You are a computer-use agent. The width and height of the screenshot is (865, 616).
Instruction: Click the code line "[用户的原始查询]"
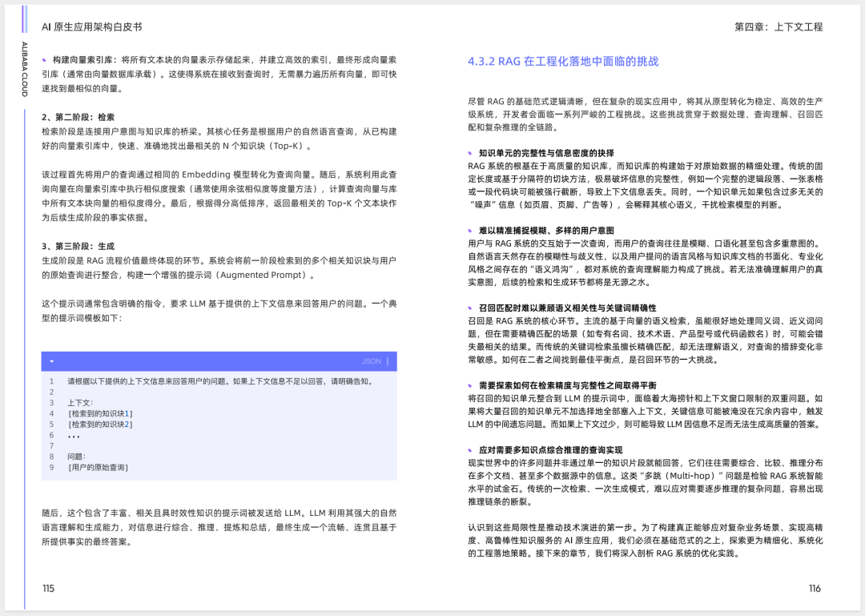(99, 468)
